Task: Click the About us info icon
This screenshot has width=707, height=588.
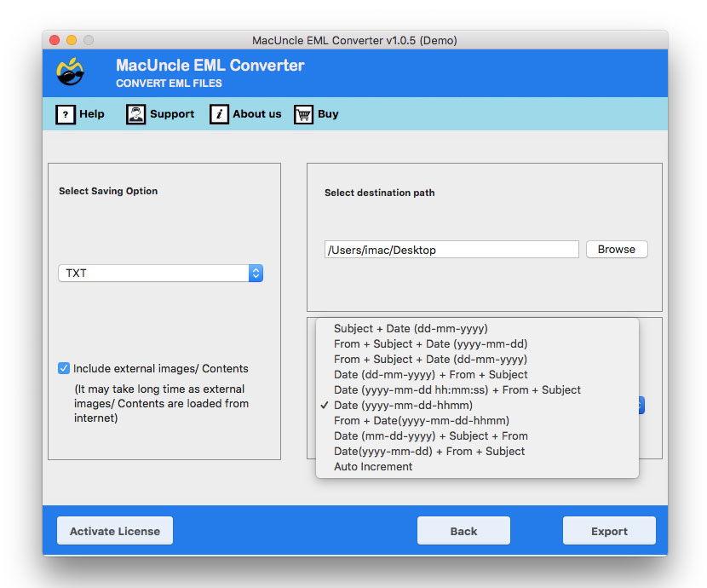Action: [x=219, y=114]
